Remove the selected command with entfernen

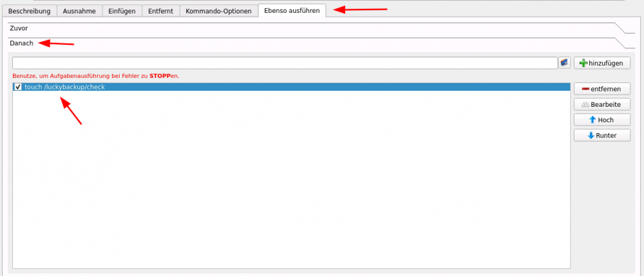[601, 89]
